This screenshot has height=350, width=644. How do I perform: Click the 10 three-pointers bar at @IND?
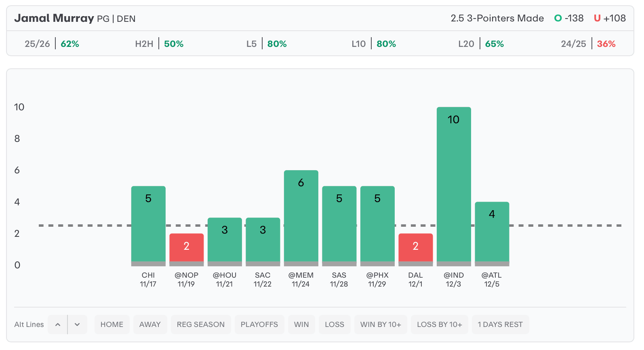click(454, 186)
